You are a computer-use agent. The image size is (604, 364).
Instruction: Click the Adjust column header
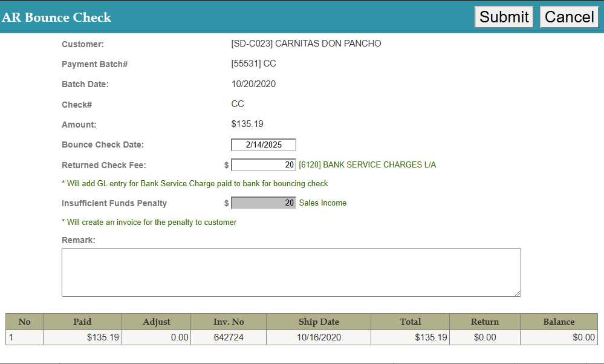[156, 322]
